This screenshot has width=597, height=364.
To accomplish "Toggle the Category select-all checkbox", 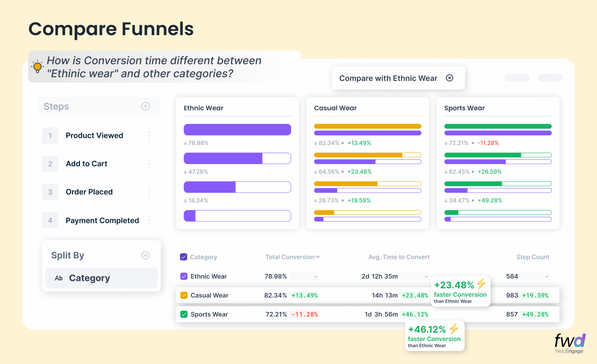I will coord(183,257).
